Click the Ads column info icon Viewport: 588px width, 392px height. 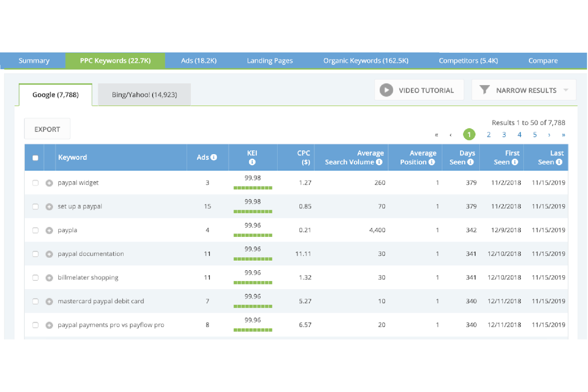click(214, 157)
